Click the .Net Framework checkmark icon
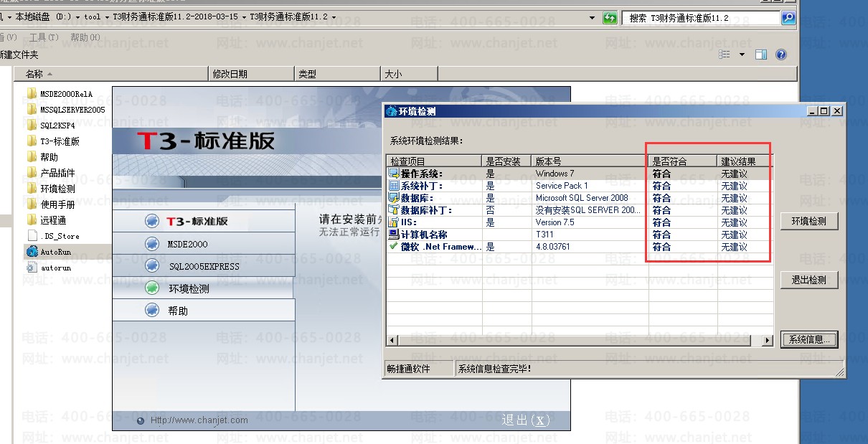 [393, 246]
